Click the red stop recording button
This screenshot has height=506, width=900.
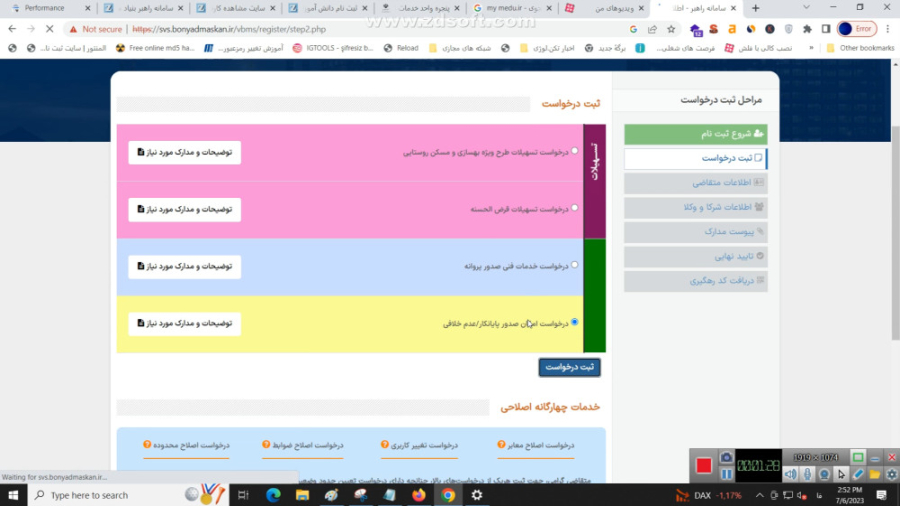(704, 466)
